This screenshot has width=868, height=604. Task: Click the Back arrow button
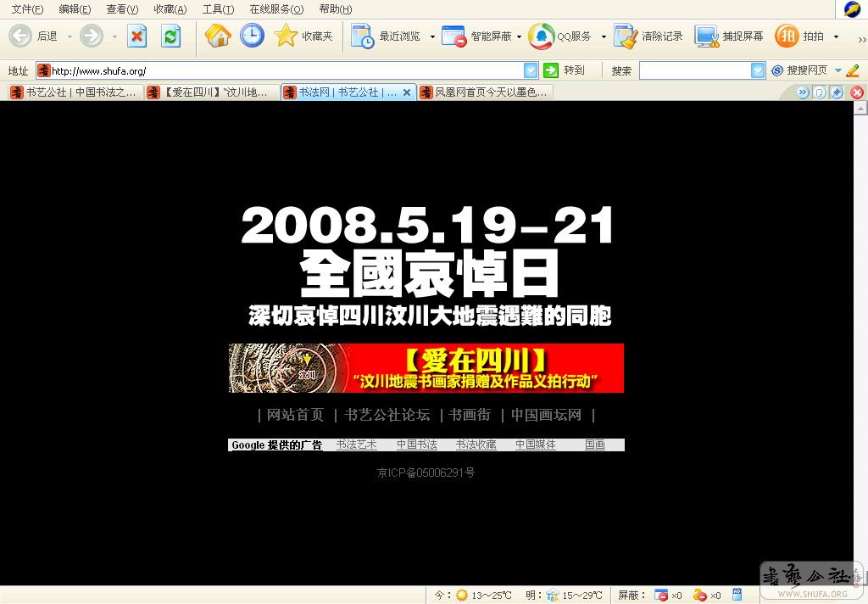click(x=21, y=36)
